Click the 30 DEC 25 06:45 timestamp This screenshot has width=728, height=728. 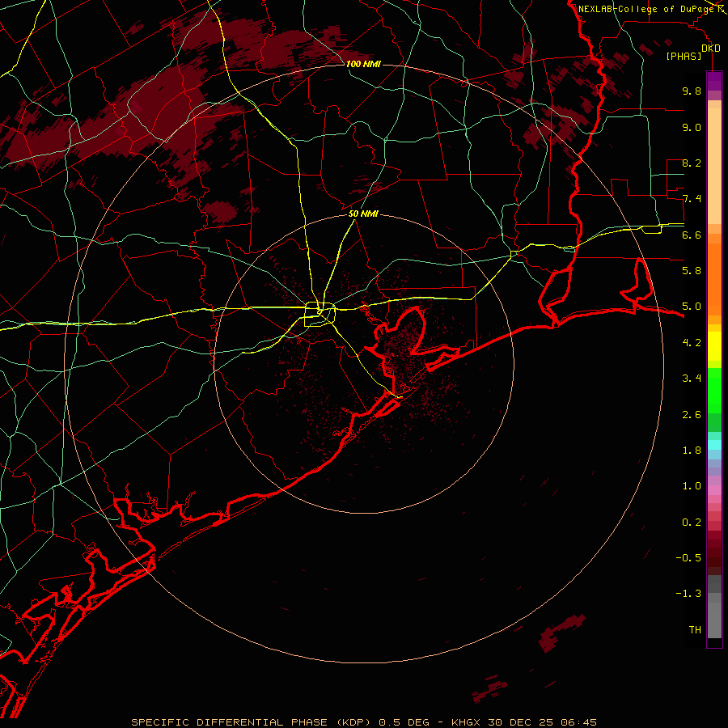point(542,722)
